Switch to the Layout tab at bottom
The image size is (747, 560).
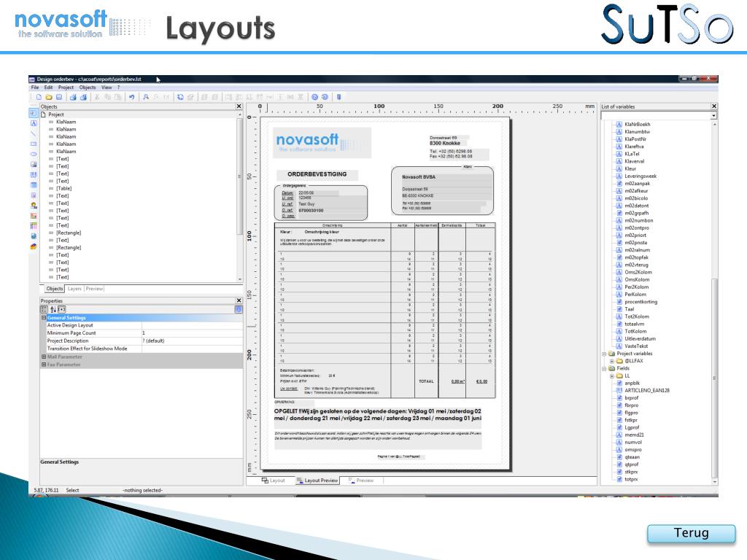pos(273,481)
